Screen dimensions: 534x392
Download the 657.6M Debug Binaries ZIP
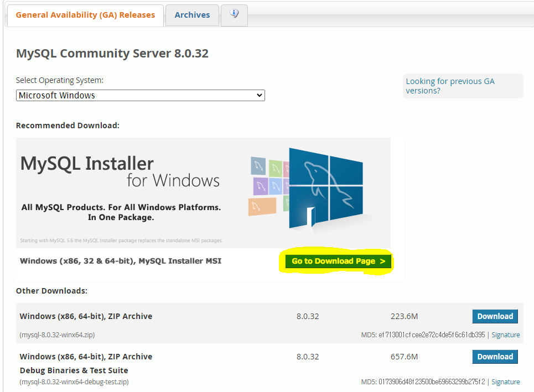[x=495, y=357]
